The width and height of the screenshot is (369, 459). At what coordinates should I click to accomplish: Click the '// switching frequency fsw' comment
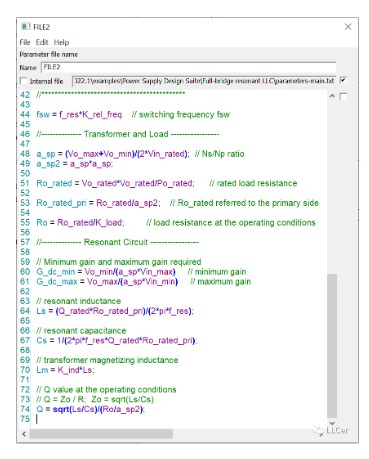(x=181, y=115)
